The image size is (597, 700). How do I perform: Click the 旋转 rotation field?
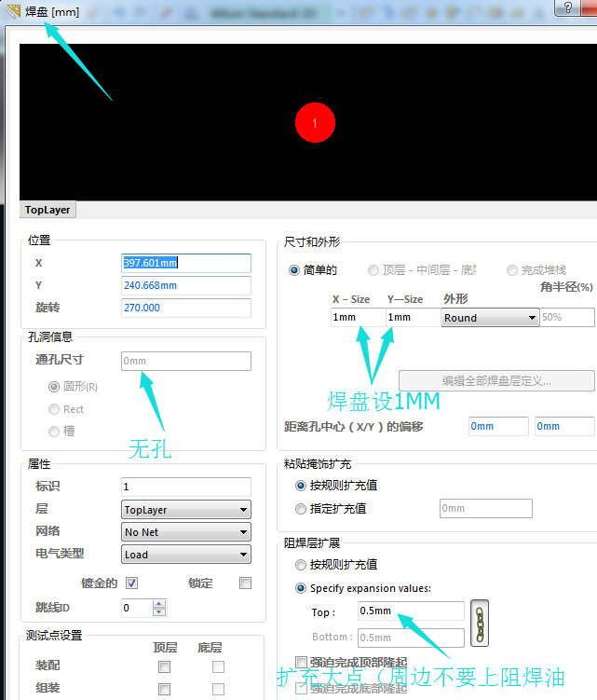[186, 308]
